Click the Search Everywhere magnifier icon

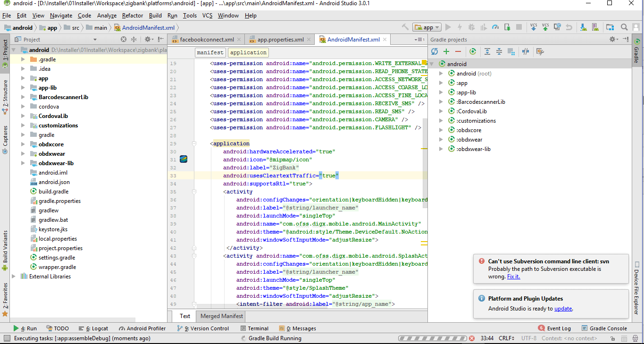[x=624, y=27]
